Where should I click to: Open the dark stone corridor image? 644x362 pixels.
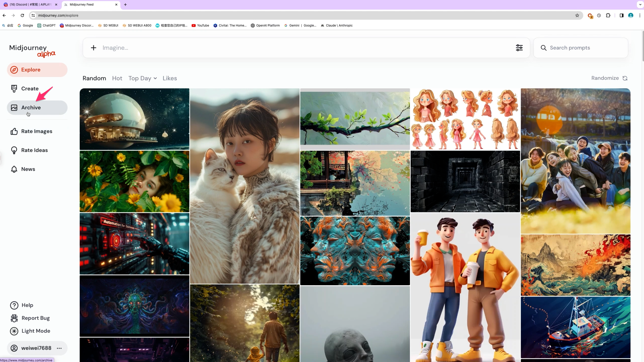(465, 182)
